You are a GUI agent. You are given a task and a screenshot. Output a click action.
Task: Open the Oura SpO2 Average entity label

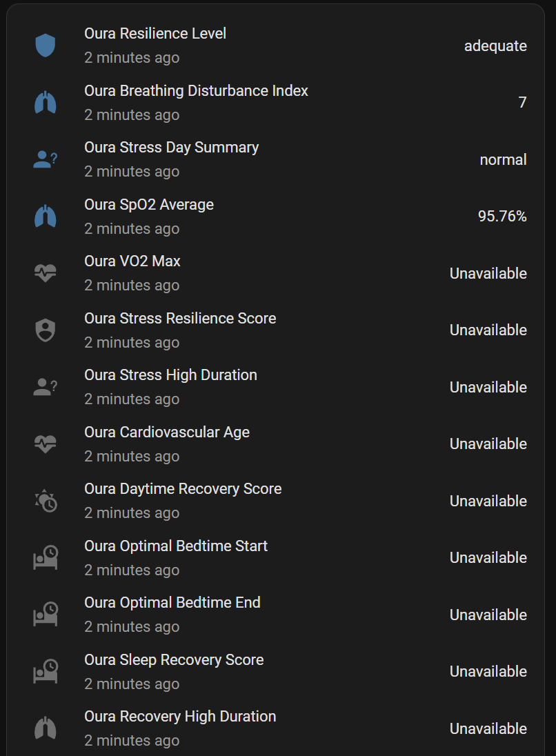149,205
